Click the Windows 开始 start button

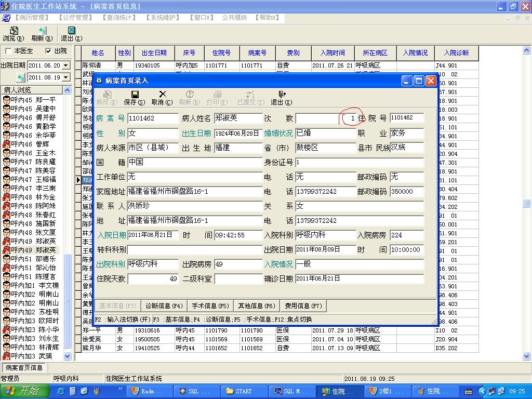[24, 391]
